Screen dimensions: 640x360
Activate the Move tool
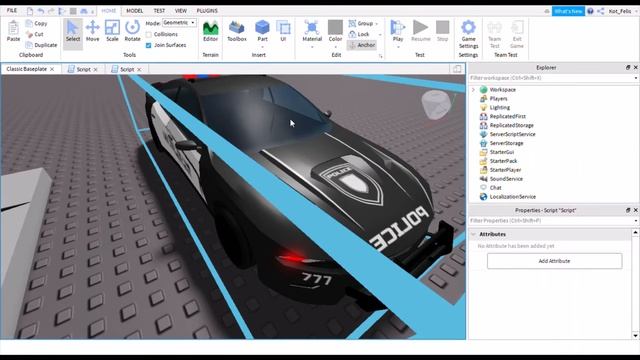pos(93,31)
